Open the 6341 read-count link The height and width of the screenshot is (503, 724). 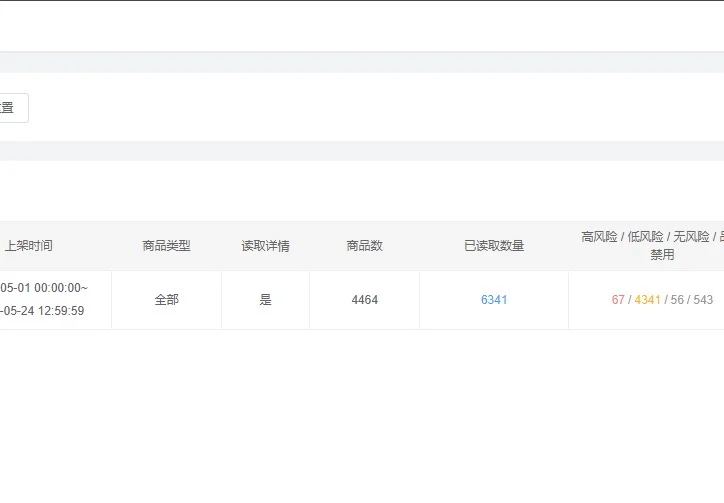(494, 300)
